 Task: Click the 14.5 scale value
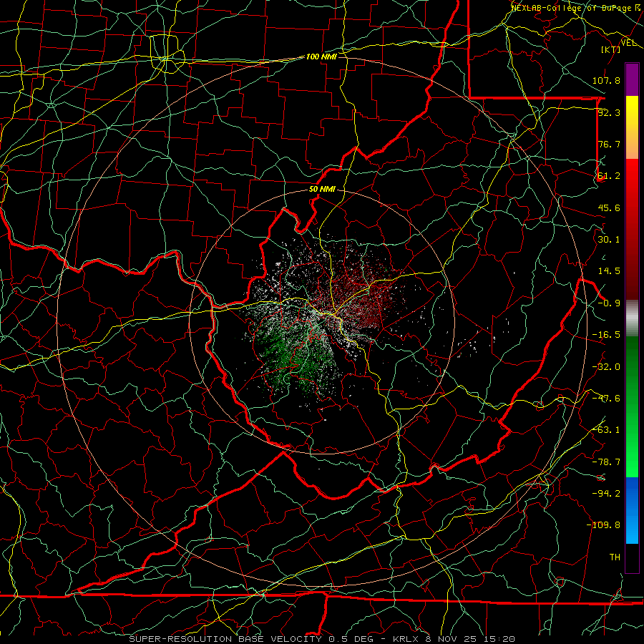[609, 271]
